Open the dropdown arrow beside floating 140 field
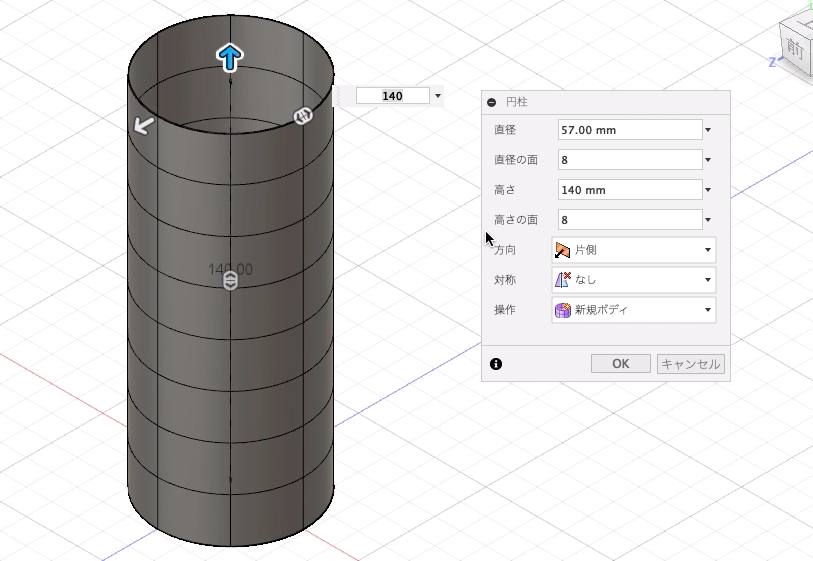 click(x=438, y=96)
